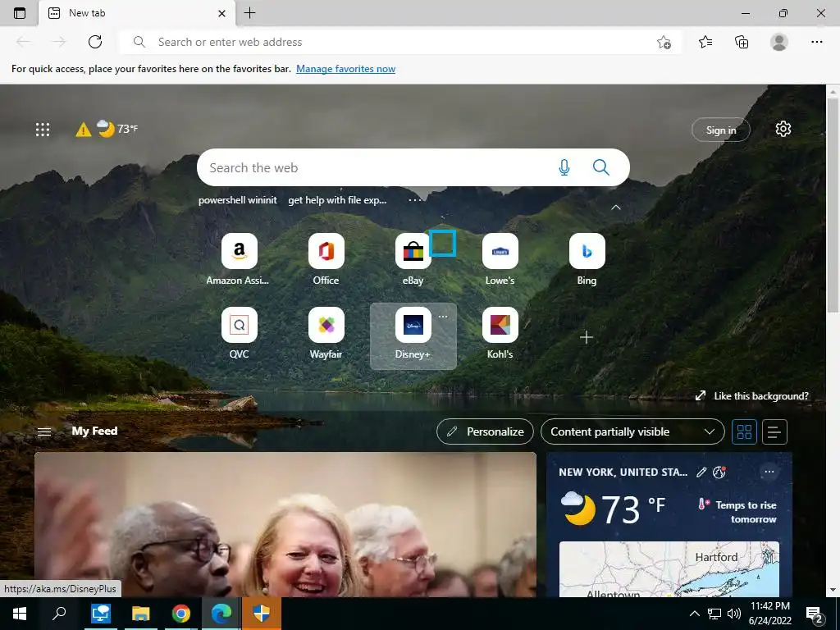Open the weather map thumbnail
The height and width of the screenshot is (630, 840).
click(669, 569)
